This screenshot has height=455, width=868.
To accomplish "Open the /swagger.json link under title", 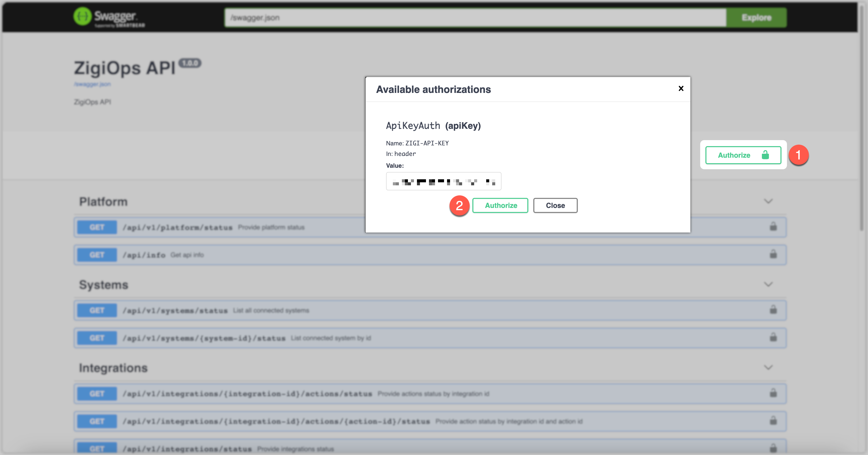I will click(x=92, y=84).
